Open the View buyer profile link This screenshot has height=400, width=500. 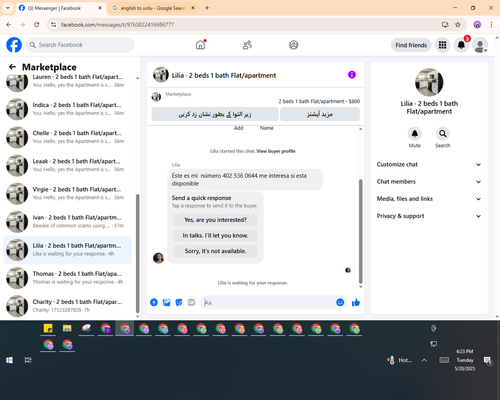(276, 151)
